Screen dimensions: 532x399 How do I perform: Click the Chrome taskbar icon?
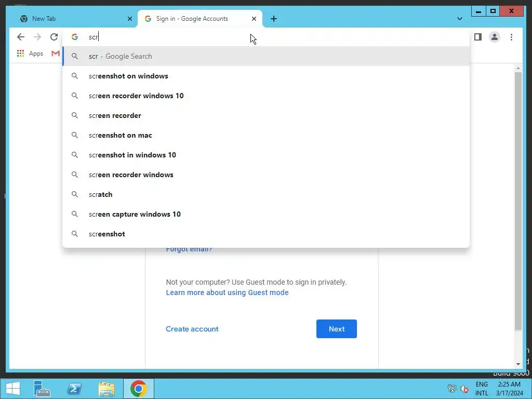138,389
